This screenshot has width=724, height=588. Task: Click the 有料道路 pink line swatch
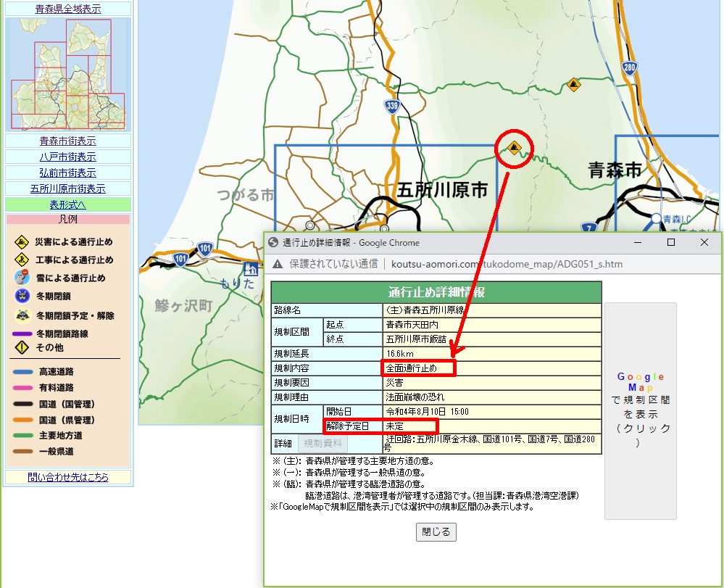click(23, 388)
